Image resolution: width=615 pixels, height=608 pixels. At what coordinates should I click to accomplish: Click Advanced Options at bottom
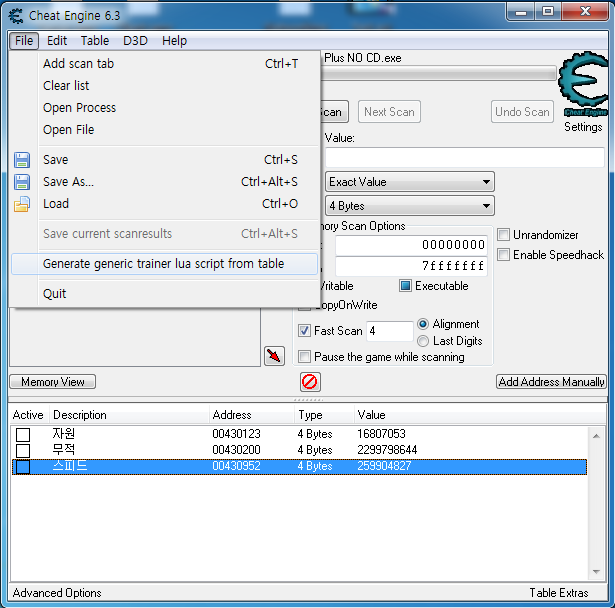coord(57,593)
